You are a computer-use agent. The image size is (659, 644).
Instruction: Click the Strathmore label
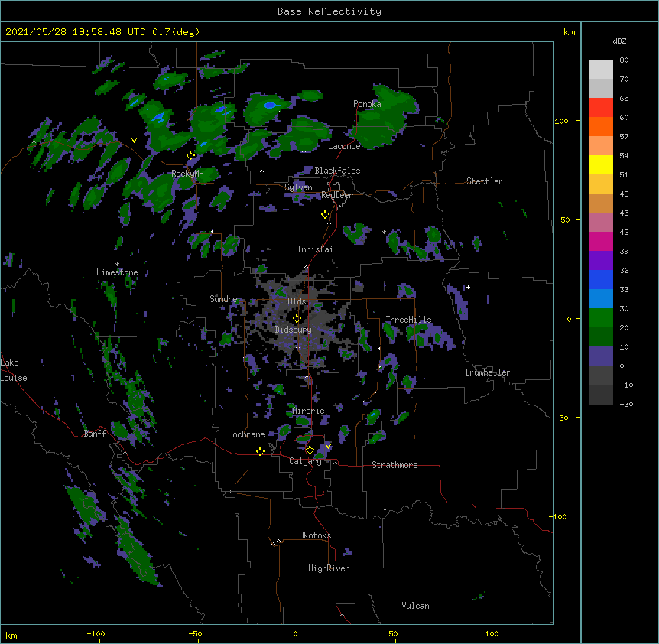(394, 465)
